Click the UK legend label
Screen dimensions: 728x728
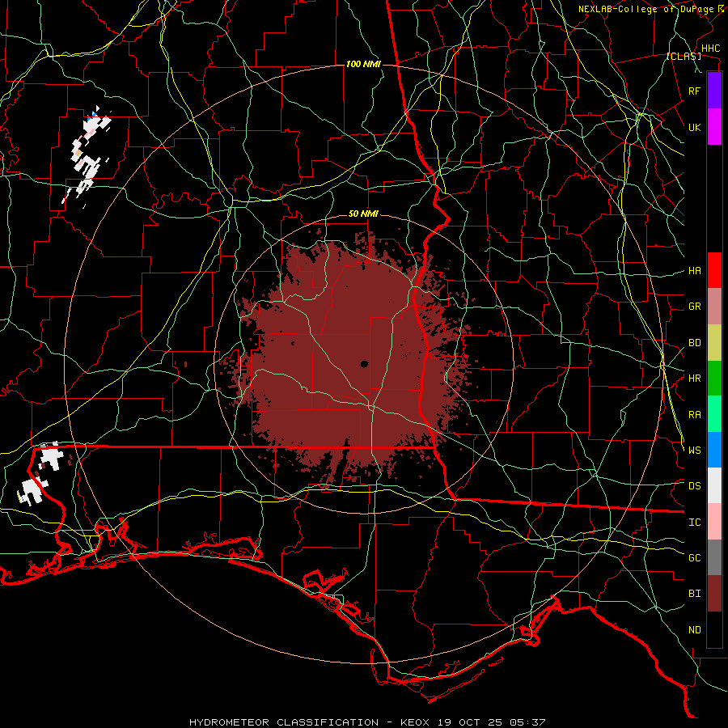(695, 127)
